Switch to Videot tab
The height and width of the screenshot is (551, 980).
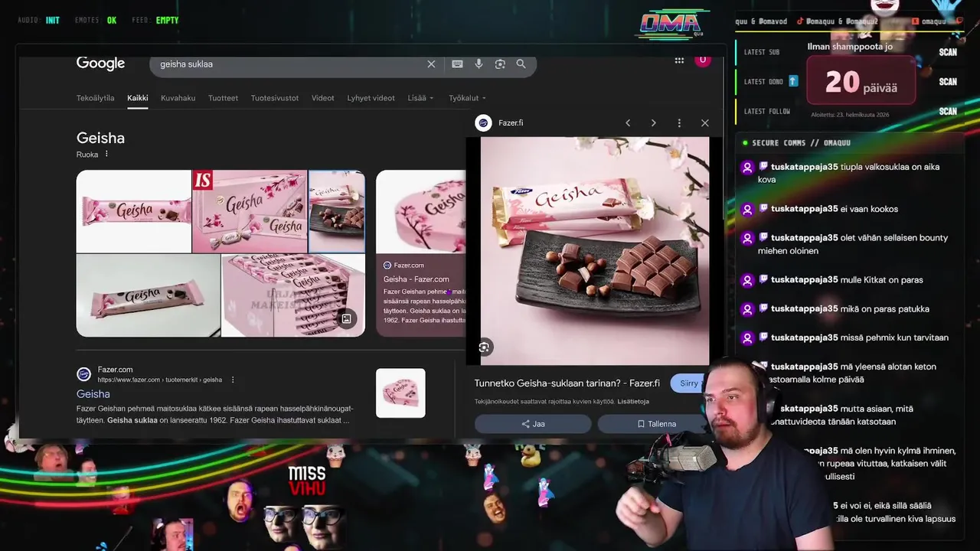[x=322, y=98]
